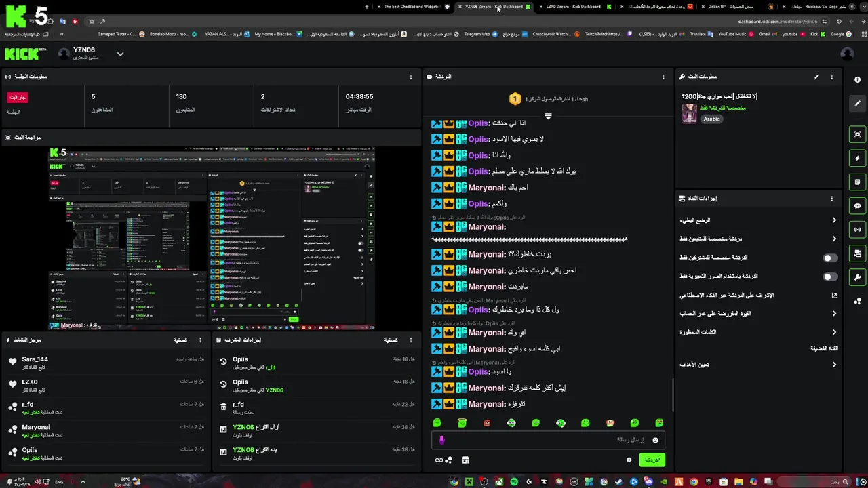Select the broadcast signal sidebar icon
This screenshot has width=868, height=488.
coord(858,230)
